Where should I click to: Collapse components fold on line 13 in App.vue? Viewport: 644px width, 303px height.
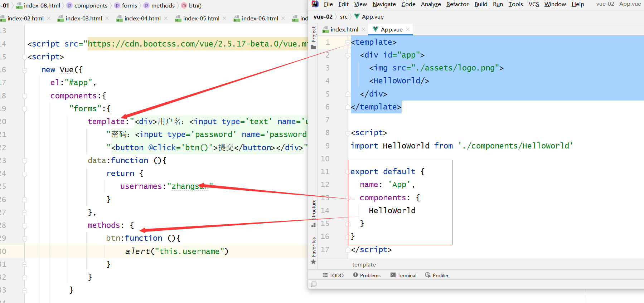tap(348, 198)
